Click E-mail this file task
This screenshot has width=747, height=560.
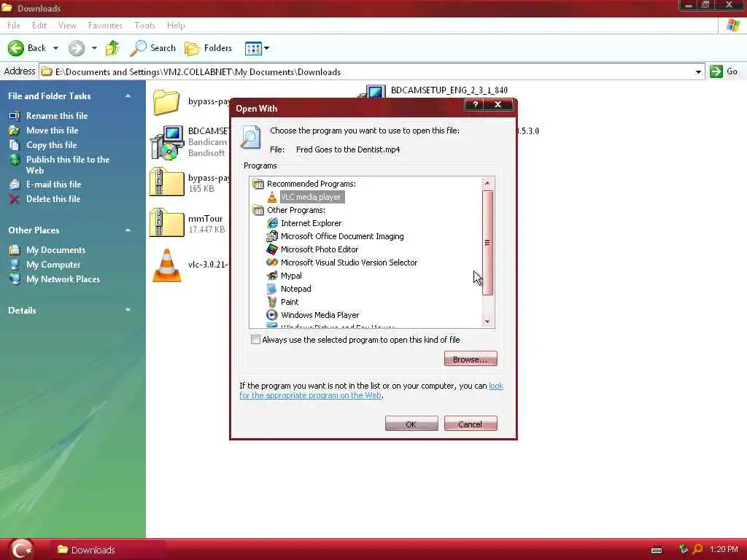(53, 184)
